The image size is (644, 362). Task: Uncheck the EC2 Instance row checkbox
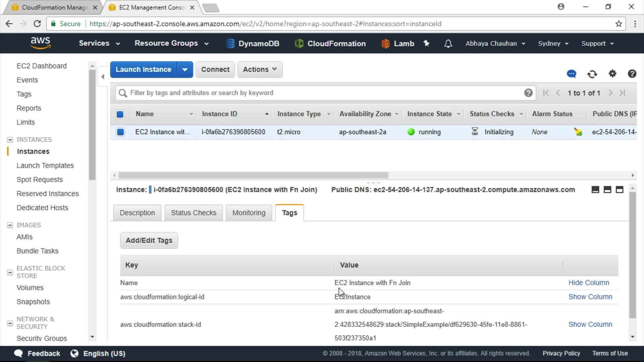click(x=120, y=132)
